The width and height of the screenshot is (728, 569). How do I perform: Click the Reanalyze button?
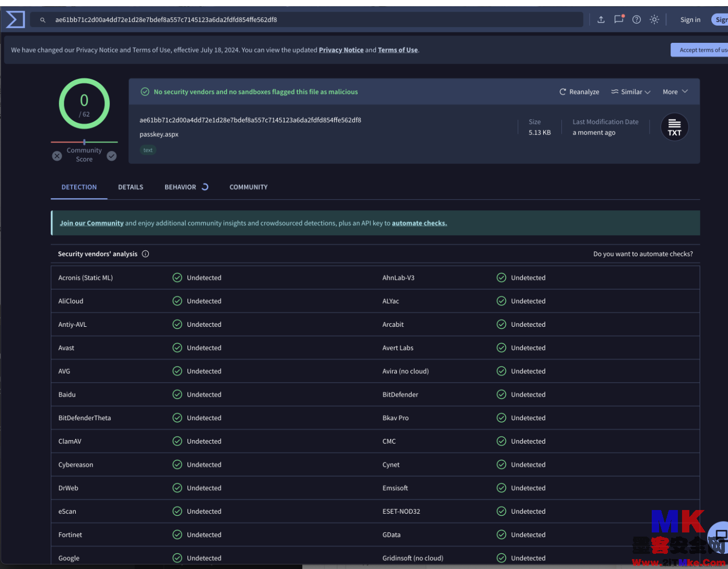[579, 92]
